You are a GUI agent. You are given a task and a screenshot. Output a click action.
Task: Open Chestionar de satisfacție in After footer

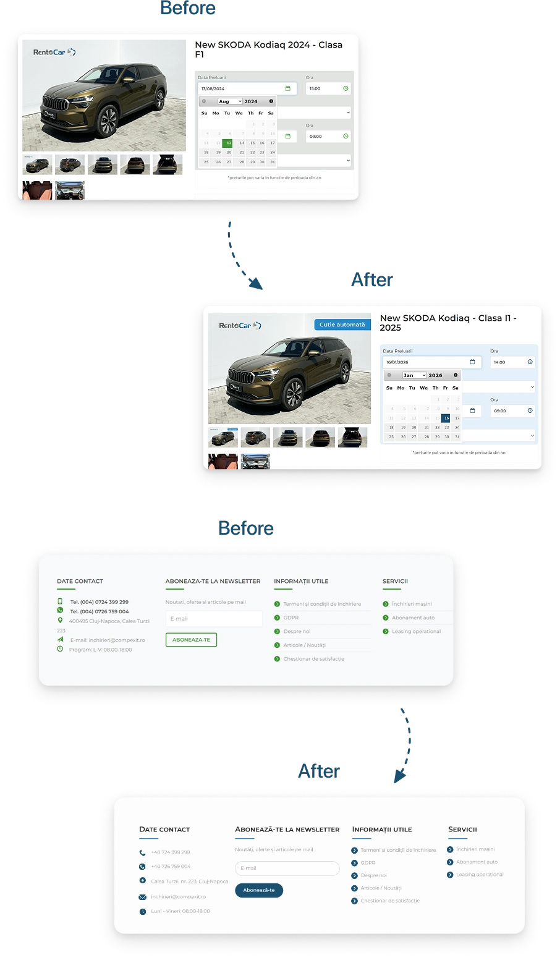coord(390,901)
